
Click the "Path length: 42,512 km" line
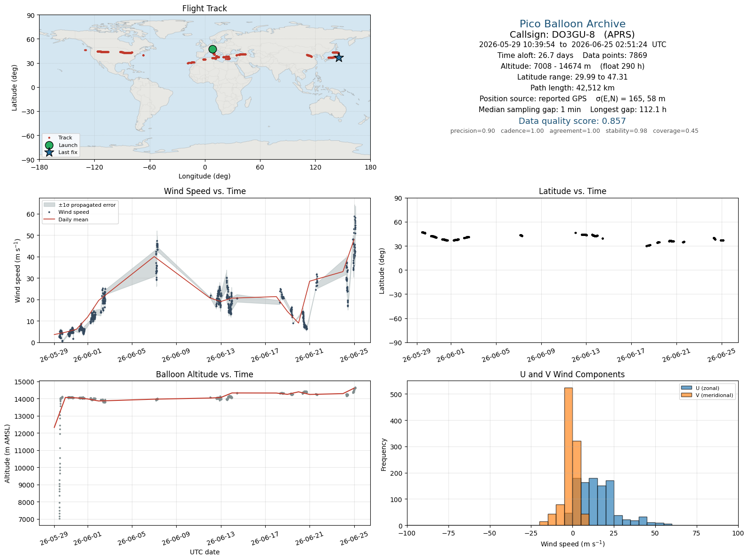click(x=572, y=88)
